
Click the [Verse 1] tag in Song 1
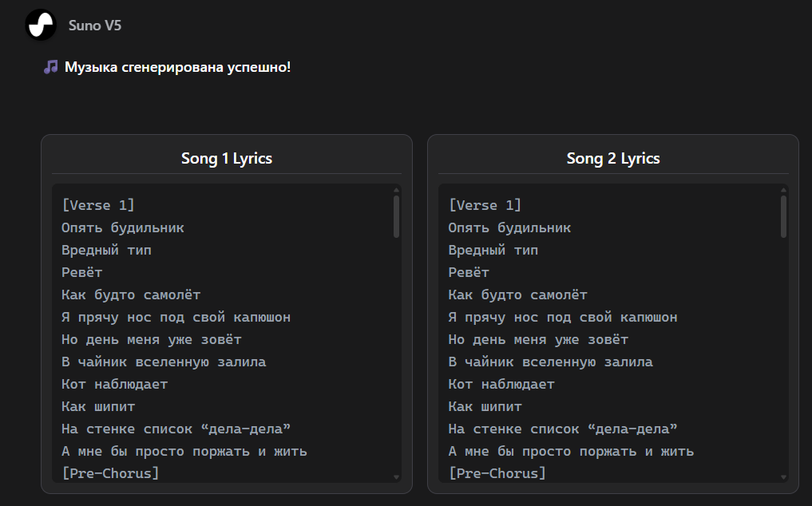coord(98,205)
